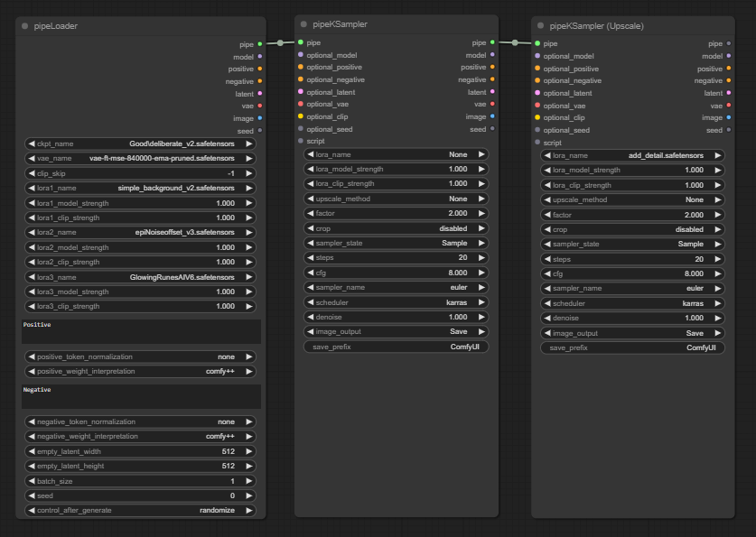The width and height of the screenshot is (756, 537).
Task: Click save_prefix field in pipeKSampler
Action: click(x=396, y=347)
